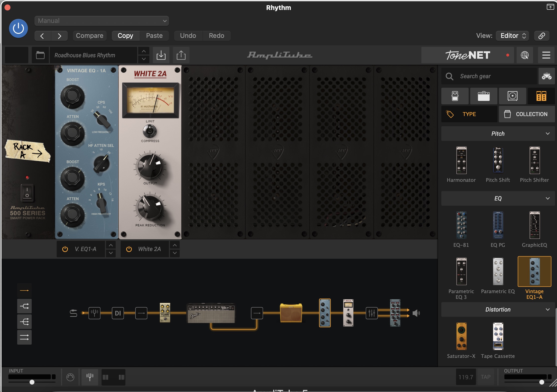Click the tuner icon in signal chain
This screenshot has height=392, width=557.
(94, 313)
